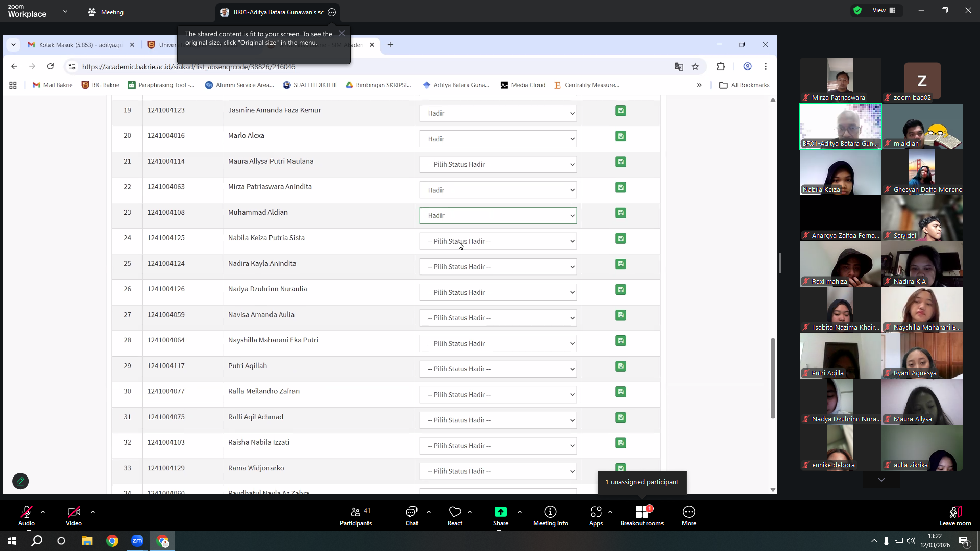
Task: Choose attendance status for Putri Aqillah
Action: 498,369
